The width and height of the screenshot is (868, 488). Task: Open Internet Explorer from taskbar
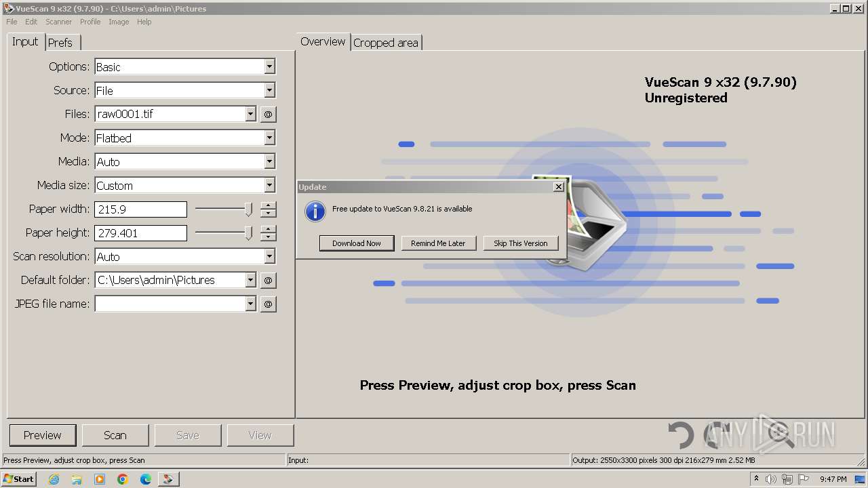point(54,479)
